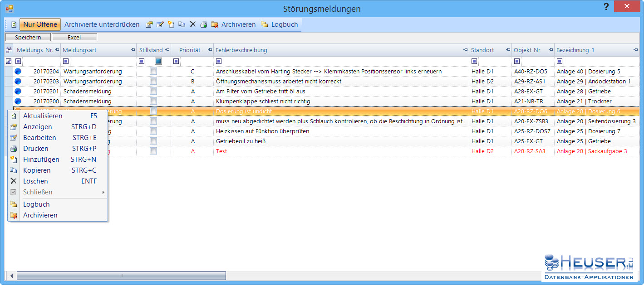This screenshot has width=644, height=285.
Task: Click the printer icon in the toolbar
Action: tap(204, 24)
